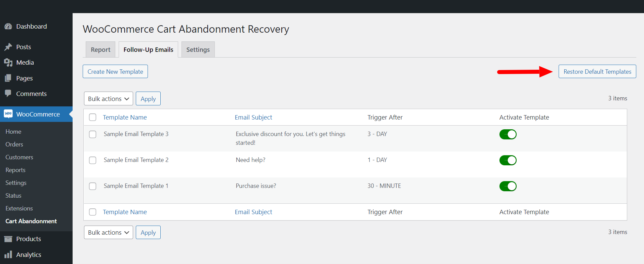The height and width of the screenshot is (264, 644).
Task: Click the Comments speech bubble icon
Action: tap(8, 94)
